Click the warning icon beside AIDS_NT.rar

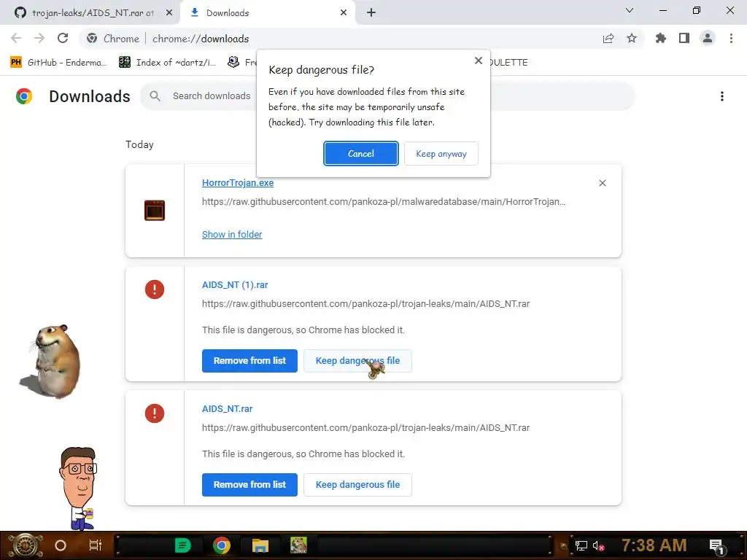click(x=155, y=413)
